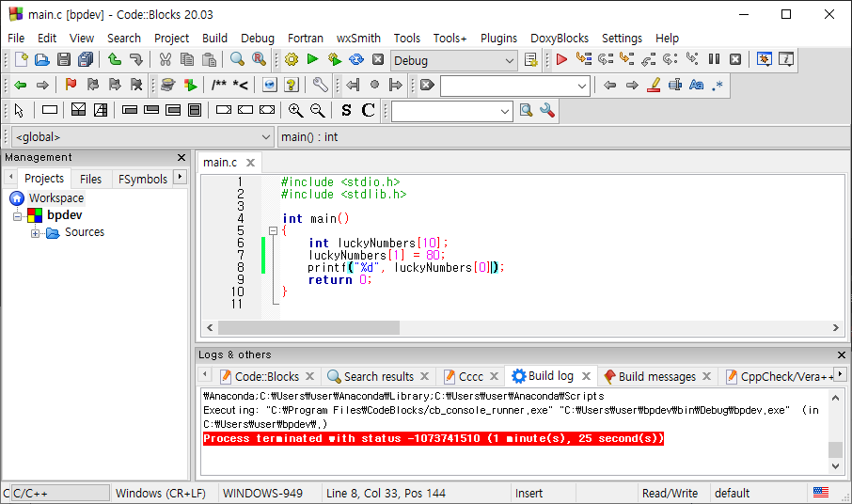Switch to the Build messages tab

pos(657,376)
